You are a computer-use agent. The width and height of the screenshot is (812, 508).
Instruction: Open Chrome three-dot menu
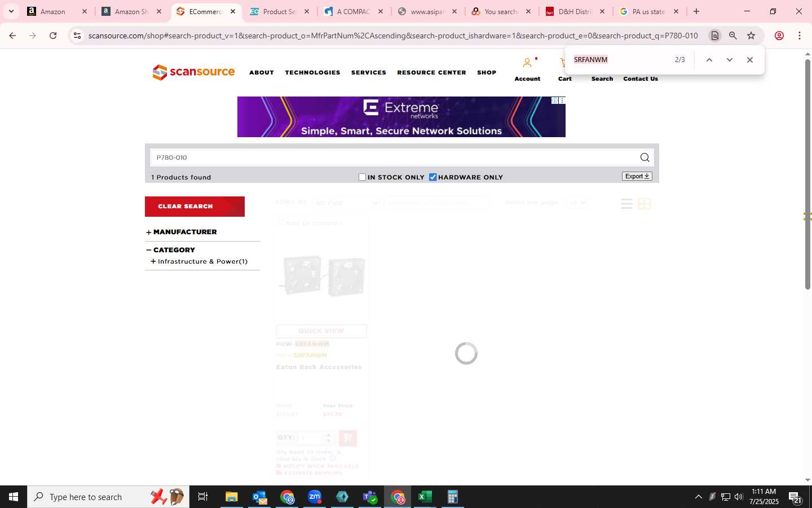point(800,36)
